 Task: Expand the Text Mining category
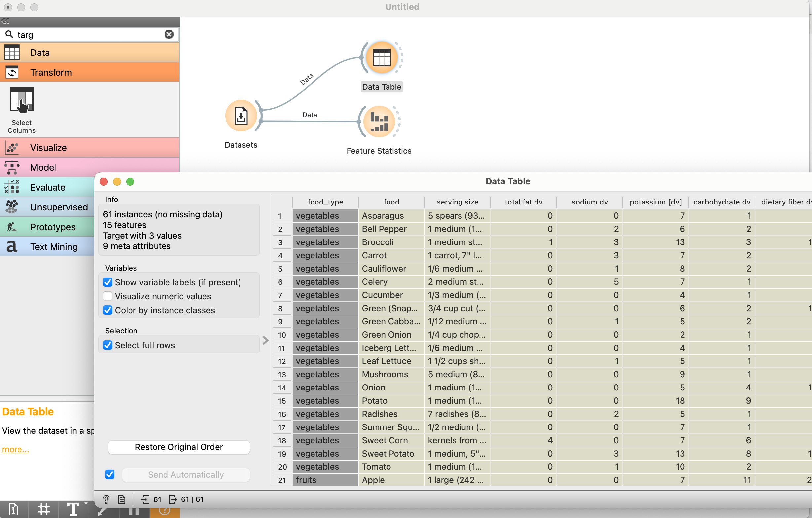point(47,246)
